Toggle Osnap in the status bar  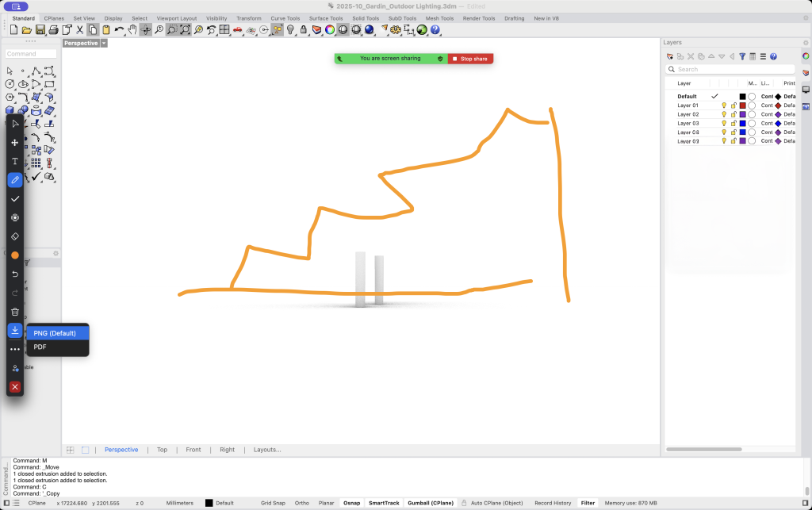click(x=350, y=503)
